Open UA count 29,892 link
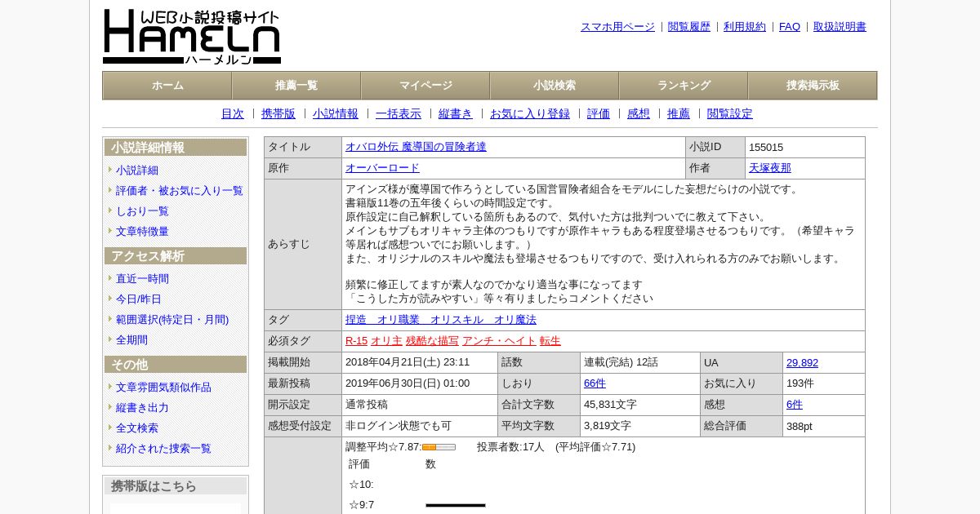This screenshot has width=980, height=514. 802,363
